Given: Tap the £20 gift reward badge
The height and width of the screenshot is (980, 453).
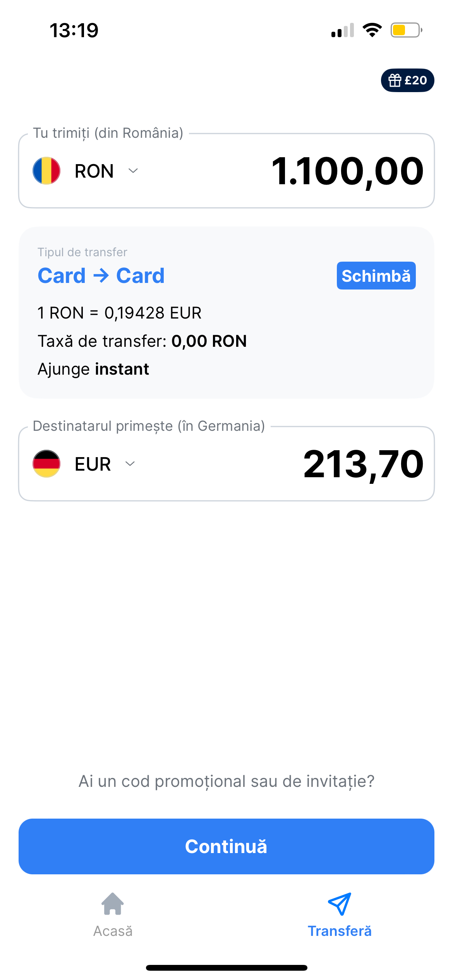Looking at the screenshot, I should [407, 81].
